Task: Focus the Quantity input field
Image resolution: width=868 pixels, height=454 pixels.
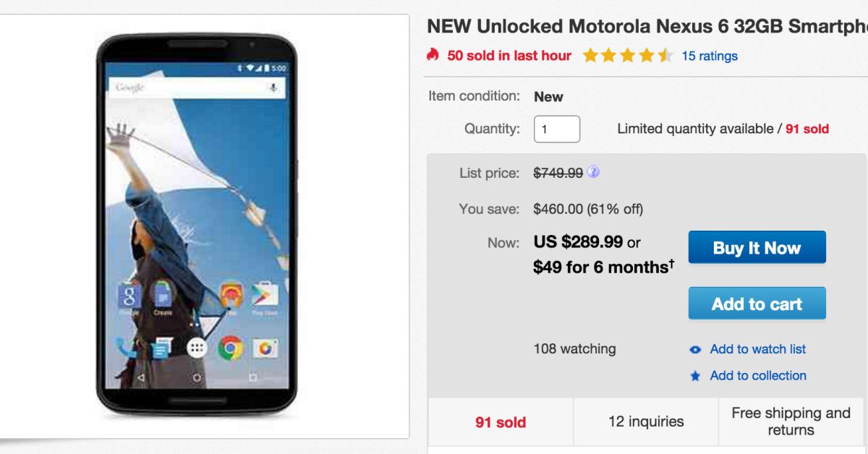Action: (556, 129)
